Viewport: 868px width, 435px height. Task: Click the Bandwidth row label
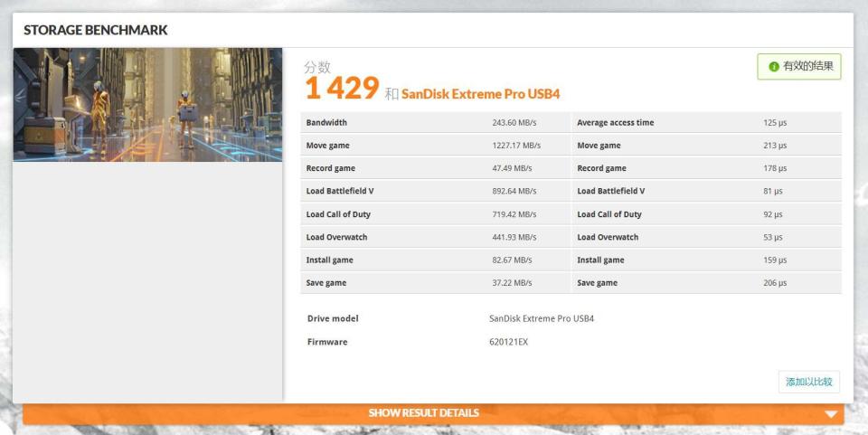(326, 123)
